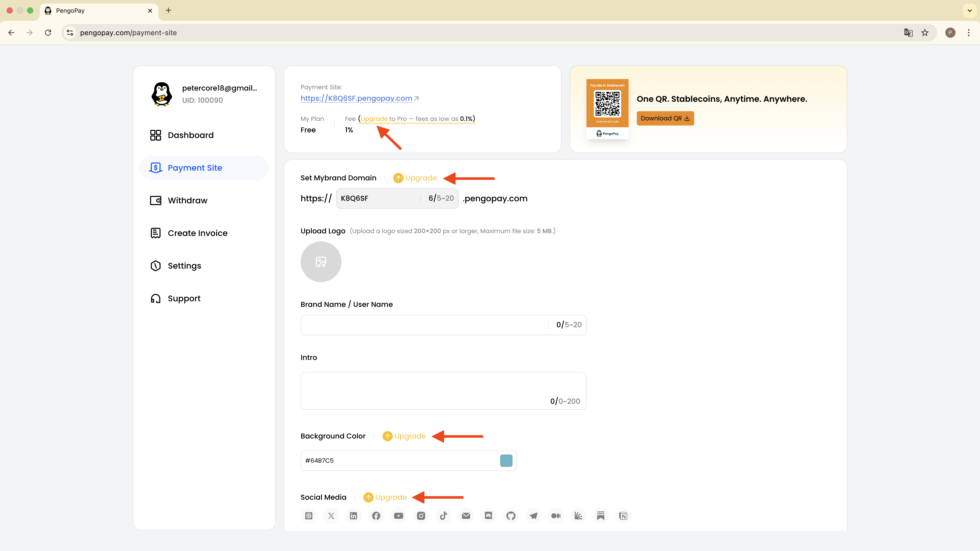Select the Telegram social icon
This screenshot has width=980, height=551.
(x=533, y=516)
